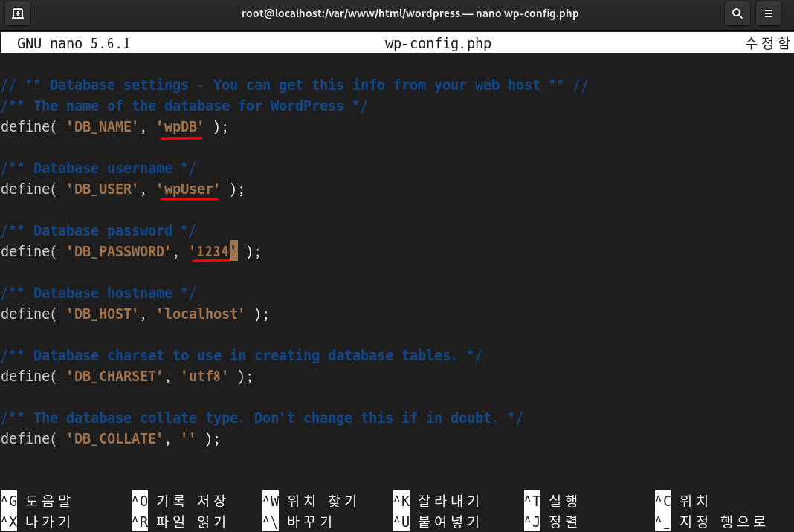The width and height of the screenshot is (794, 532).
Task: Click the 'DB_PASSWORD' constant text
Action: click(x=118, y=251)
